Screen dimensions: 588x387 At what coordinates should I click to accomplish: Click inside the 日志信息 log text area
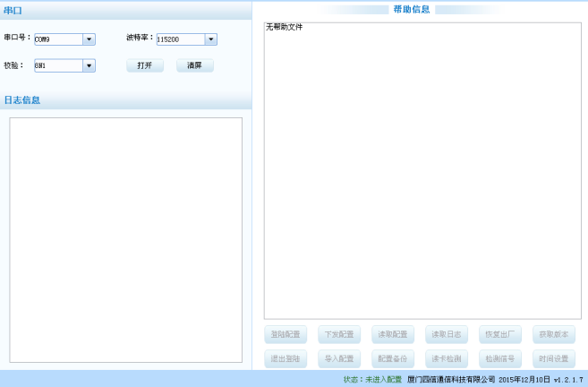click(x=125, y=239)
